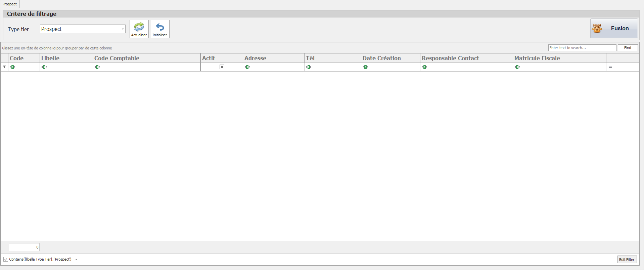Disable the Contains Prospect filter checkbox

(x=6, y=259)
